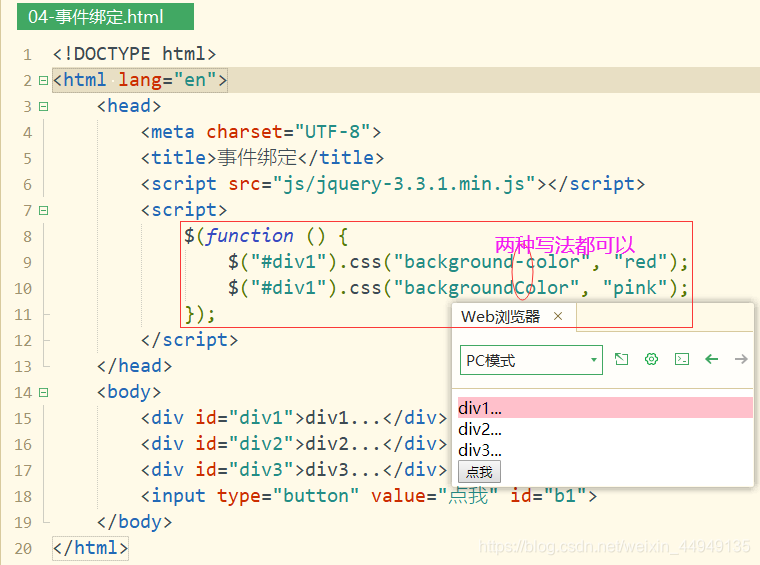
Task: Open the console terminal icon in browser panel
Action: (682, 359)
